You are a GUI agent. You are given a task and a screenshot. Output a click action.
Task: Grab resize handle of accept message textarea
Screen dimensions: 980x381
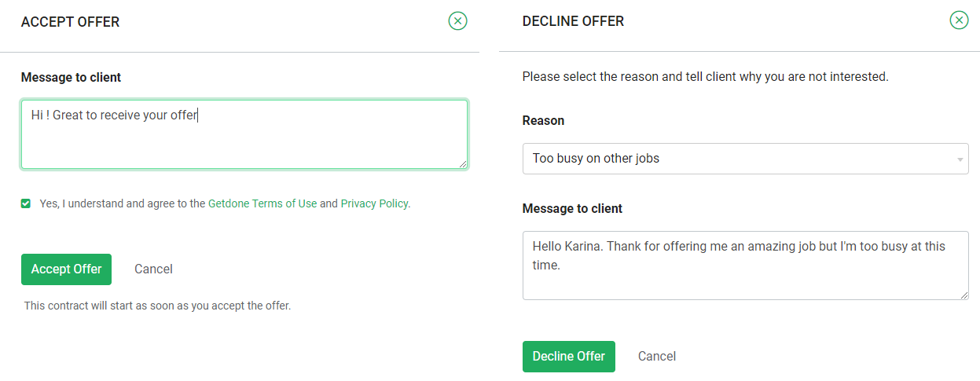463,163
